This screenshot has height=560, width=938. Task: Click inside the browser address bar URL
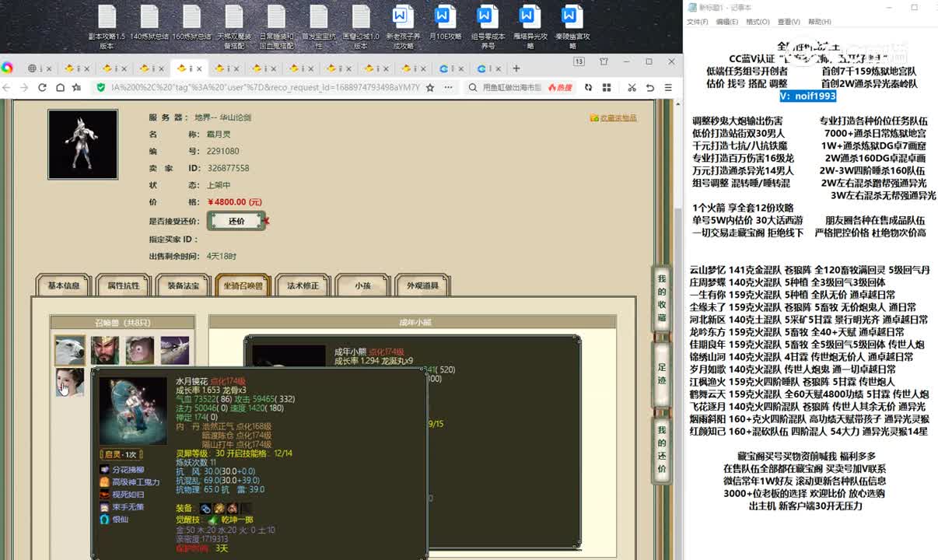[264, 88]
